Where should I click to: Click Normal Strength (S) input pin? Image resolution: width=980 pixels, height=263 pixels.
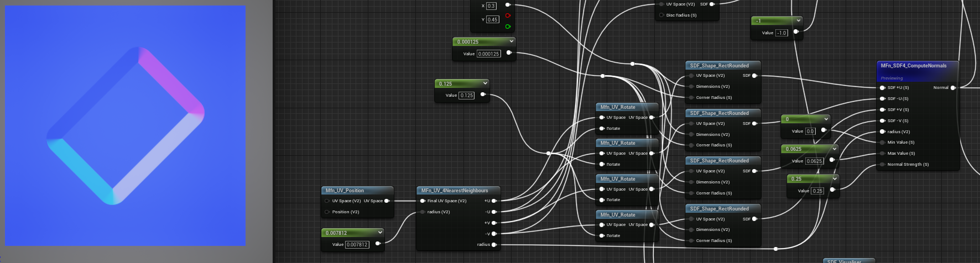point(882,165)
